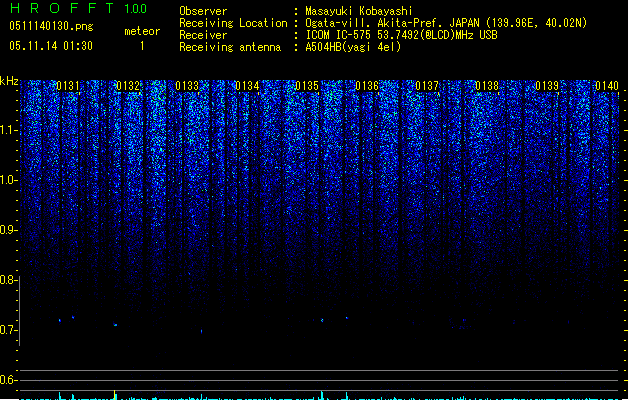Click the 0132 time marker
This screenshot has width=629, height=400.
click(128, 86)
